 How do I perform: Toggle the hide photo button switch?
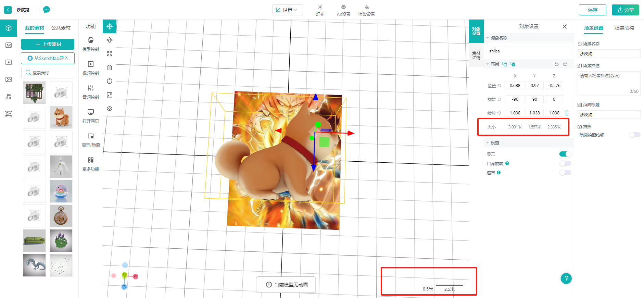coord(634,135)
